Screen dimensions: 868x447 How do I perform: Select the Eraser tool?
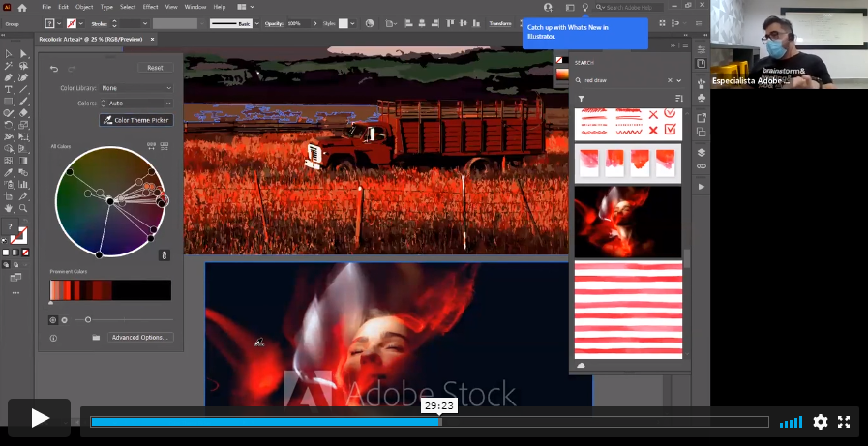23,113
